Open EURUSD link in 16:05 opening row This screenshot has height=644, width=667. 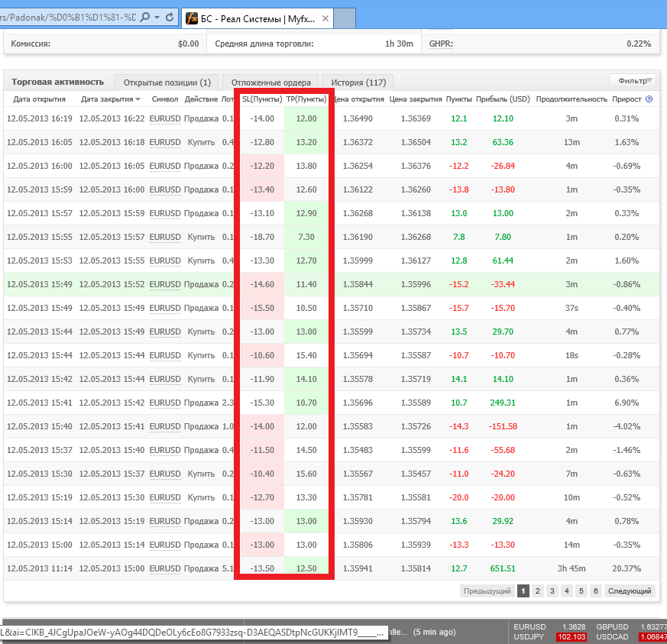click(165, 143)
